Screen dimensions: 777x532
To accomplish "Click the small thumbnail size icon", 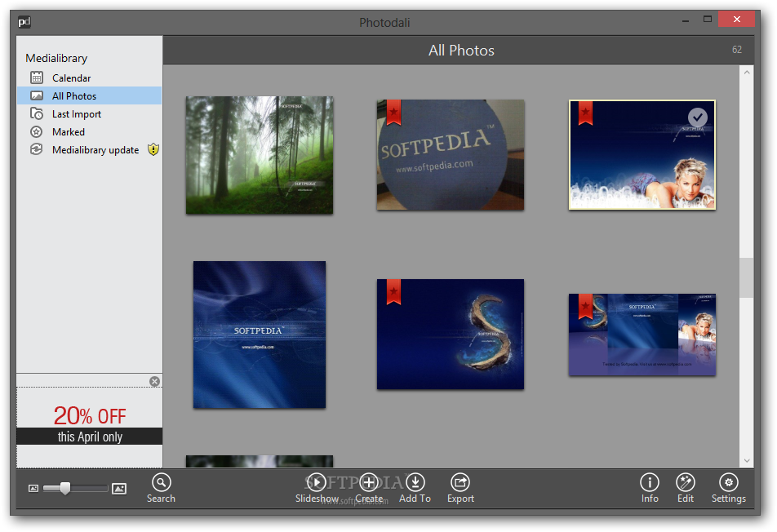I will coord(33,489).
